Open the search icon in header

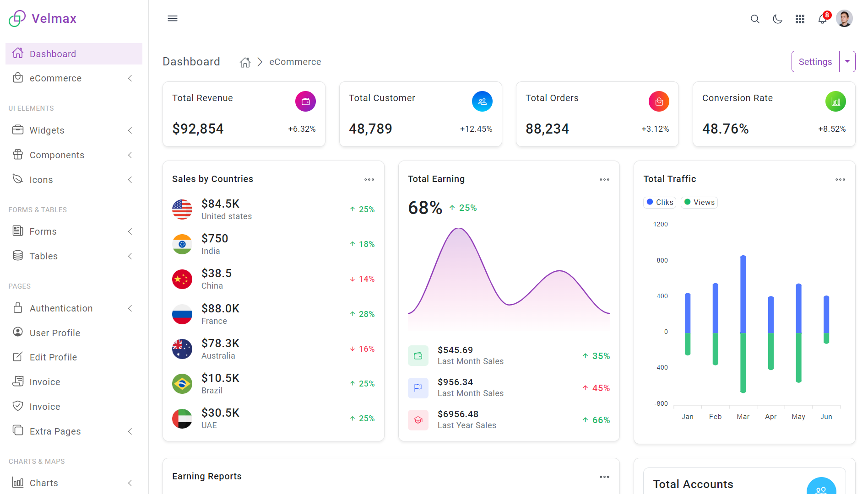pyautogui.click(x=755, y=19)
